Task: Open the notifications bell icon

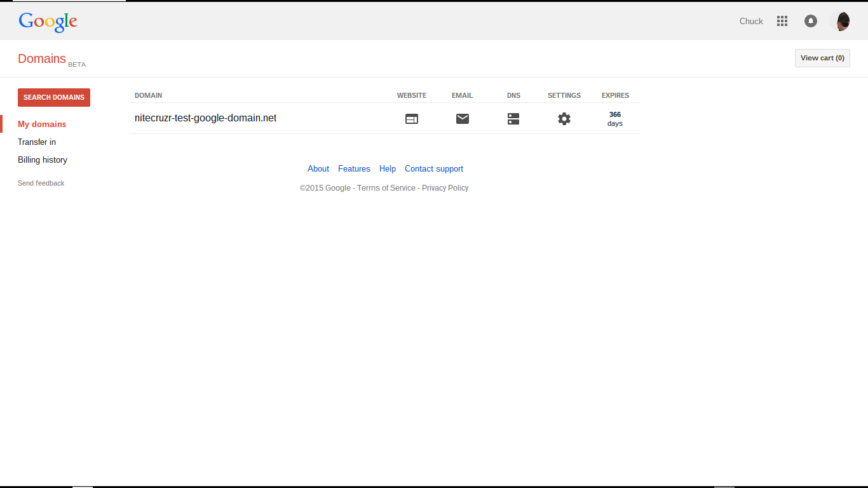Action: pos(811,21)
